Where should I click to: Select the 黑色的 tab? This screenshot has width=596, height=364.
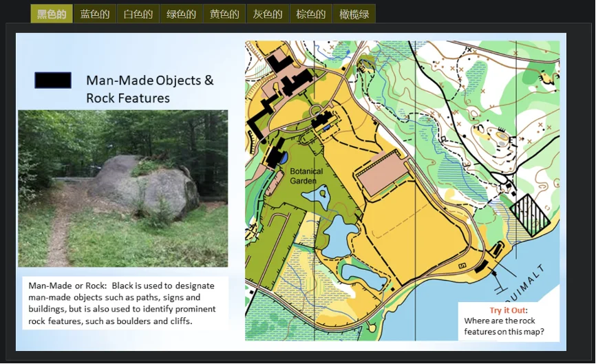[52, 14]
